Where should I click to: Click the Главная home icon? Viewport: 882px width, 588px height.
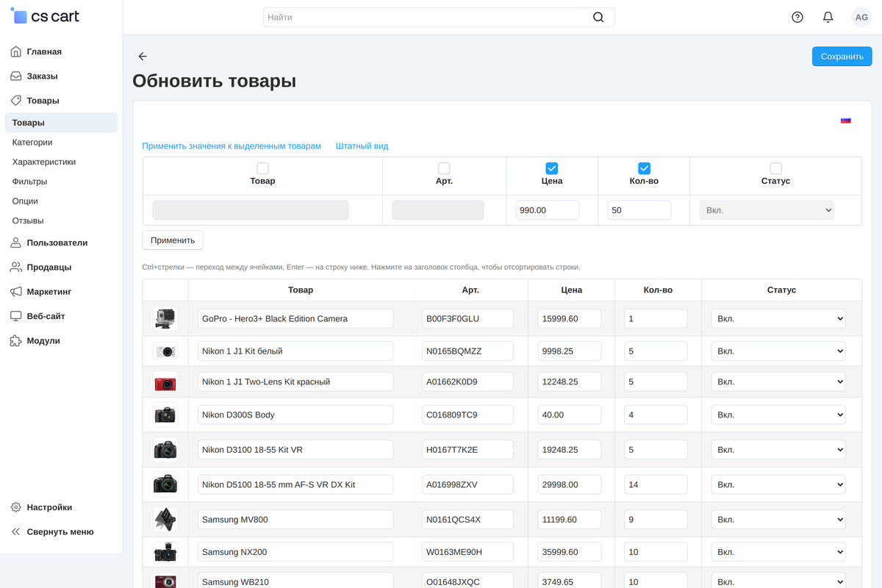tap(16, 52)
